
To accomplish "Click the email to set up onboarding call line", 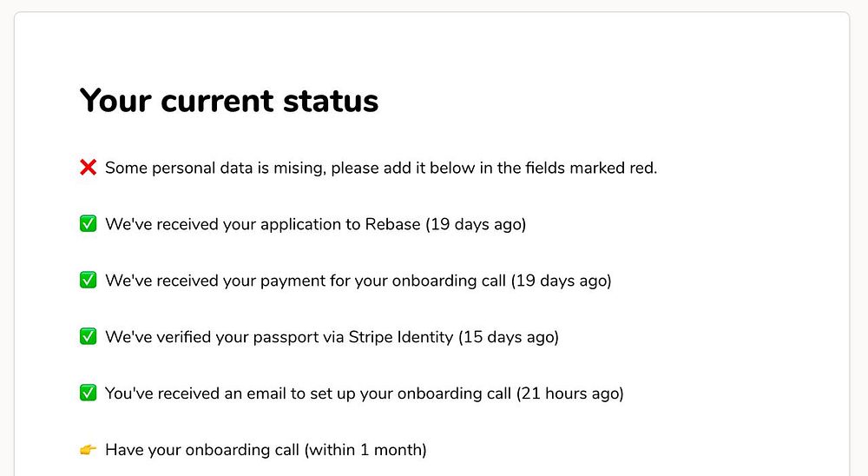I will coord(365,393).
